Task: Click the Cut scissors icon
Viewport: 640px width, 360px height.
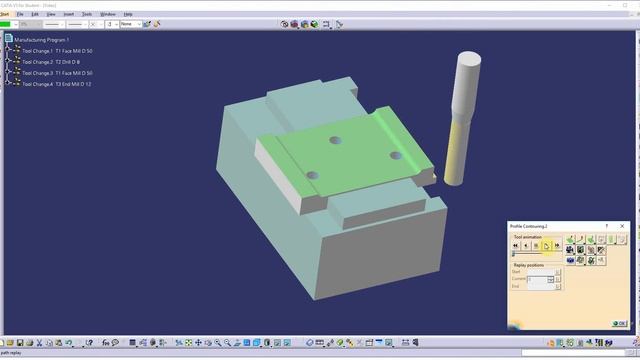Action: pos(39,343)
